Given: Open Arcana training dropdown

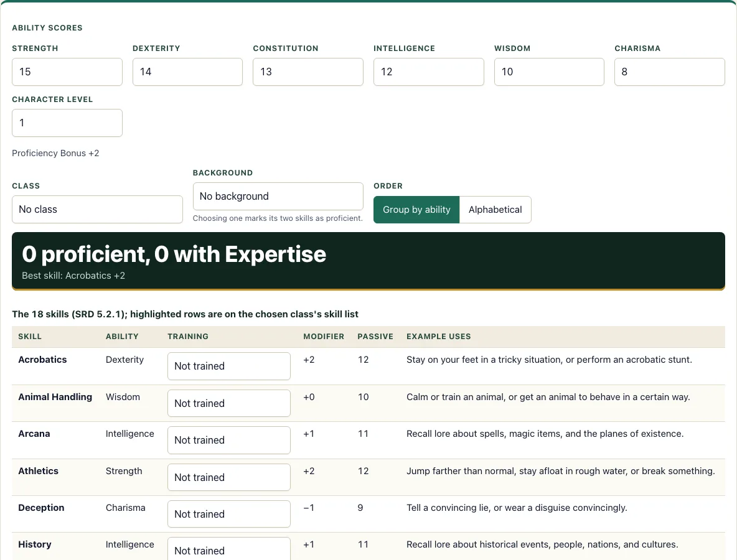Looking at the screenshot, I should point(229,440).
